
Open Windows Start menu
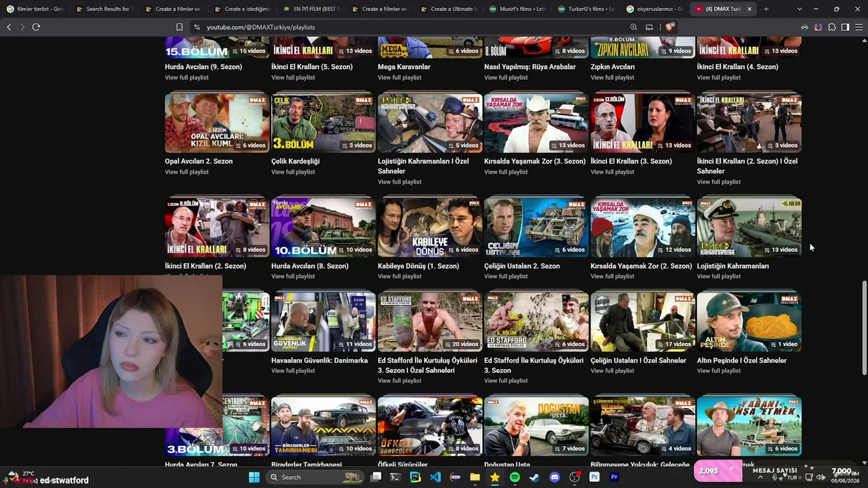[x=254, y=477]
